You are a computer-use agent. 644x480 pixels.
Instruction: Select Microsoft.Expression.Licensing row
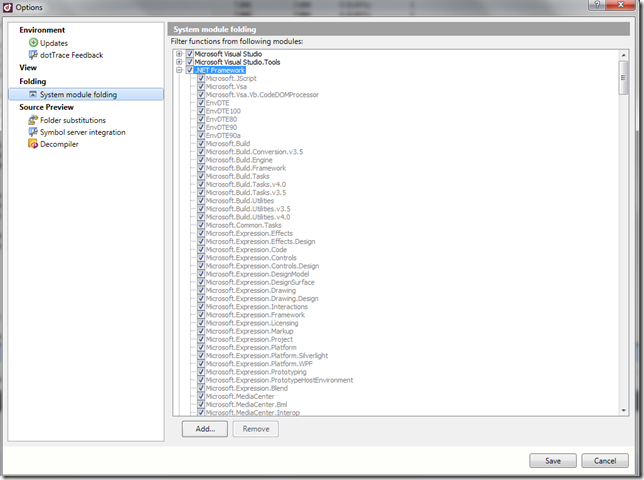252,323
